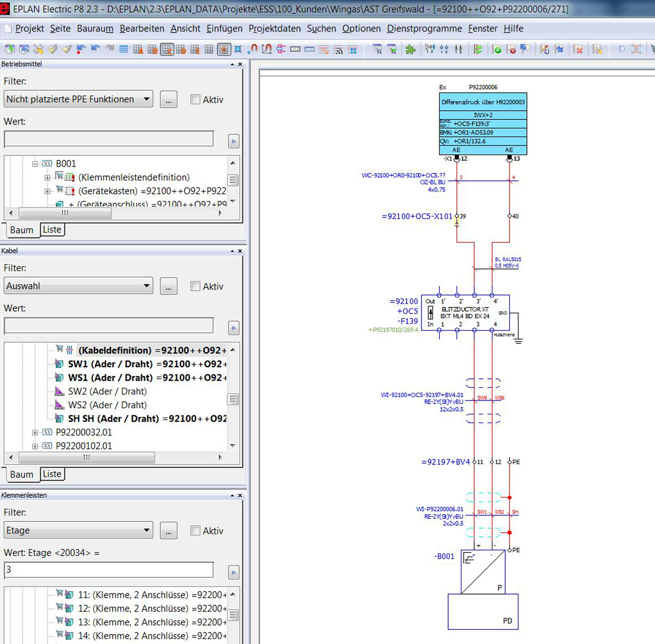Click the Wert input field containing 3
The width and height of the screenshot is (655, 644).
pyautogui.click(x=109, y=570)
